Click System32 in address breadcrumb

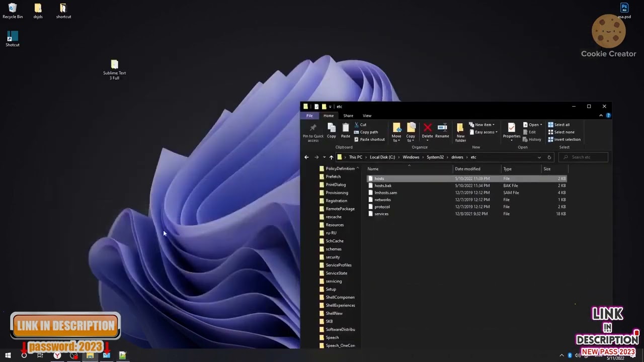(435, 157)
